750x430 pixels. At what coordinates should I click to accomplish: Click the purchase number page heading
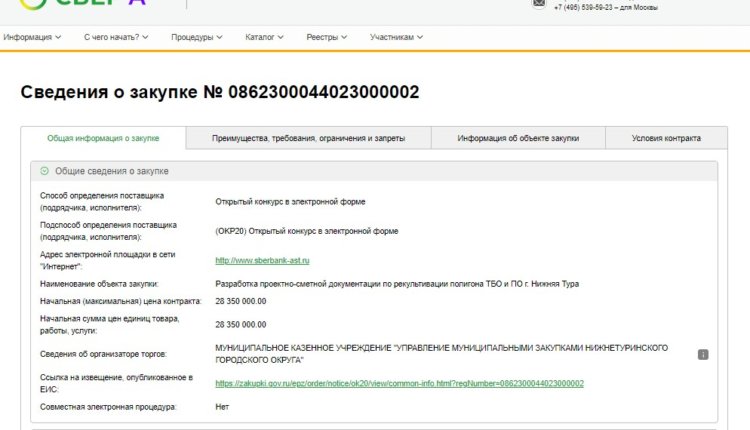[219, 92]
